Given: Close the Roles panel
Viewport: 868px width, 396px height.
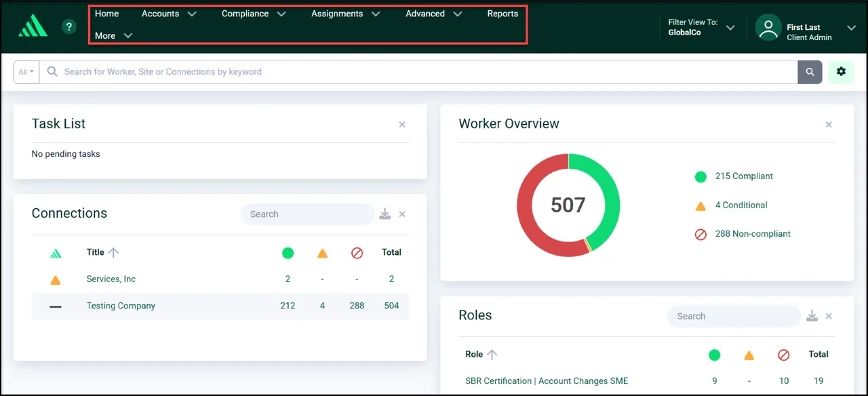Looking at the screenshot, I should [829, 316].
